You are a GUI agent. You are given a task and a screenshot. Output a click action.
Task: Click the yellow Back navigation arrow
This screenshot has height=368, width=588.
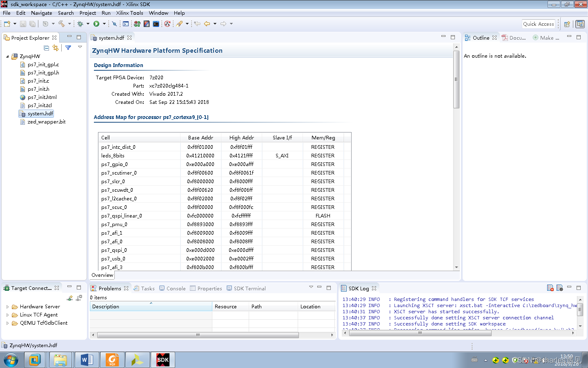tap(207, 24)
